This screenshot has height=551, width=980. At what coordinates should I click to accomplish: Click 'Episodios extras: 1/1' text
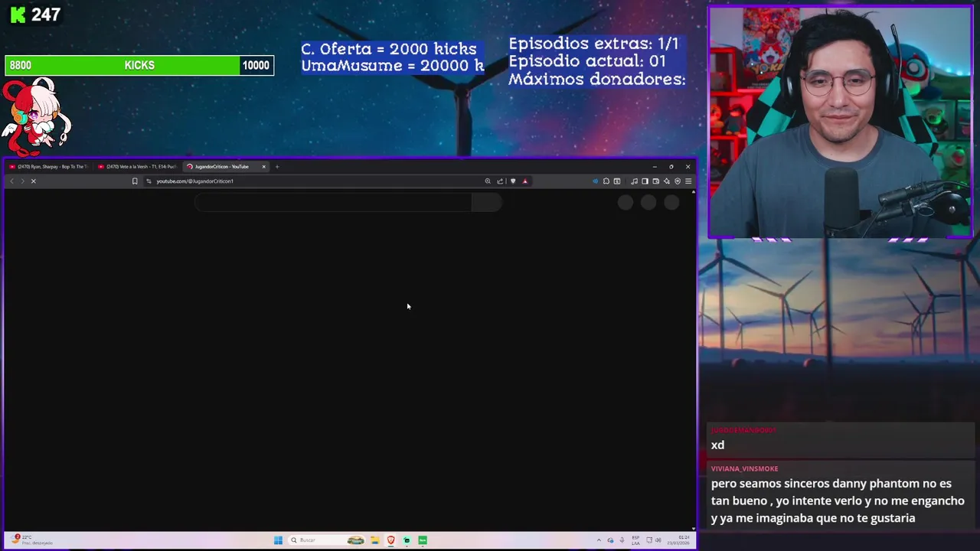click(x=594, y=44)
